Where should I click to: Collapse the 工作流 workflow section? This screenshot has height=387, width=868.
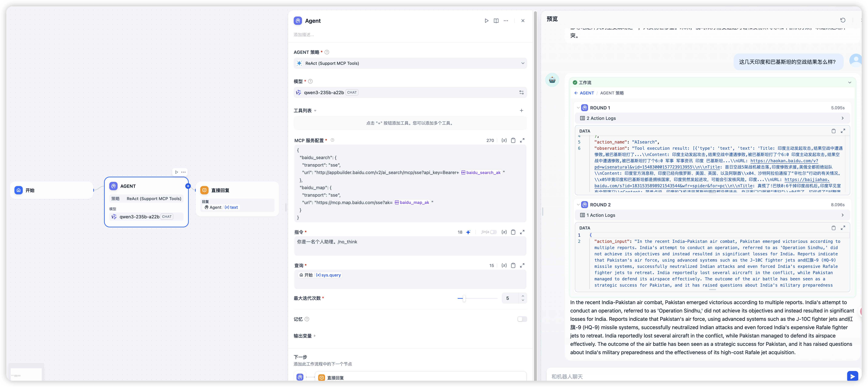(x=849, y=82)
